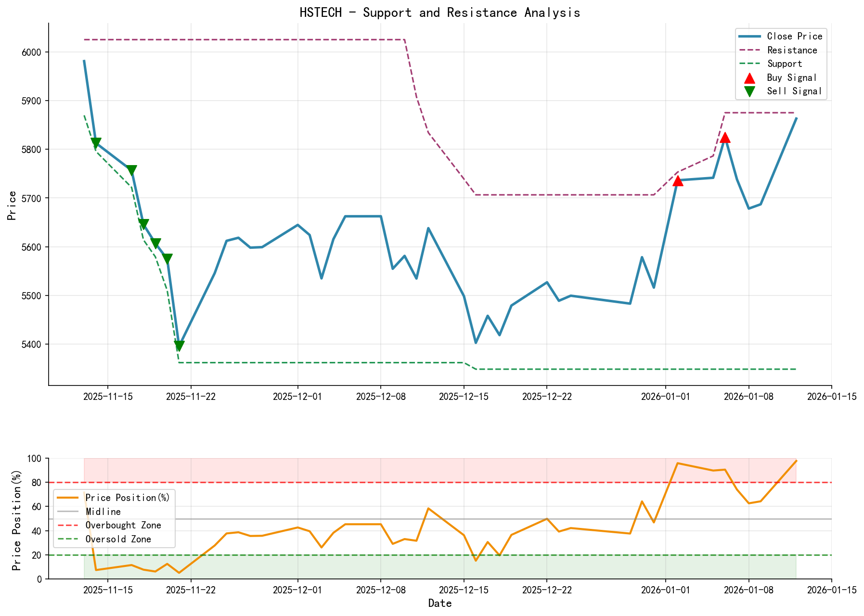Click the Date axis label

[x=439, y=603]
